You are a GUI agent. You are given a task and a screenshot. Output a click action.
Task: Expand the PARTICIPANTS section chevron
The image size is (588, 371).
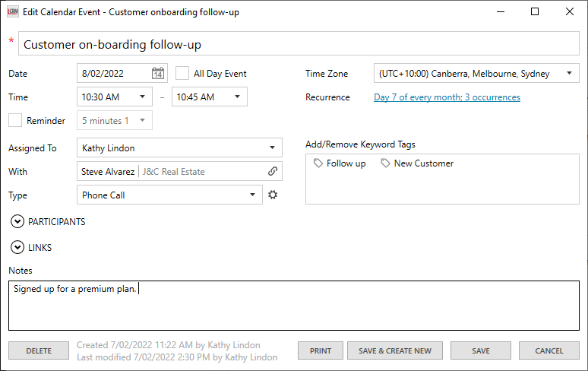click(17, 222)
